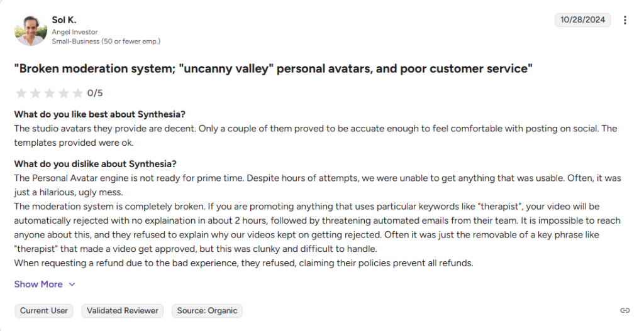The width and height of the screenshot is (644, 331).
Task: Click "What do you like best about Synthesia?" heading
Action: [x=100, y=114]
